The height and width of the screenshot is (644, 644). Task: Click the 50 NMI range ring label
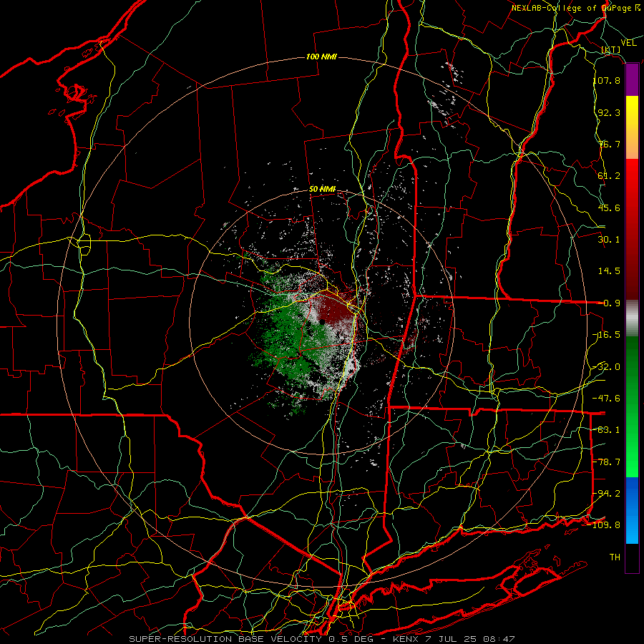click(323, 189)
